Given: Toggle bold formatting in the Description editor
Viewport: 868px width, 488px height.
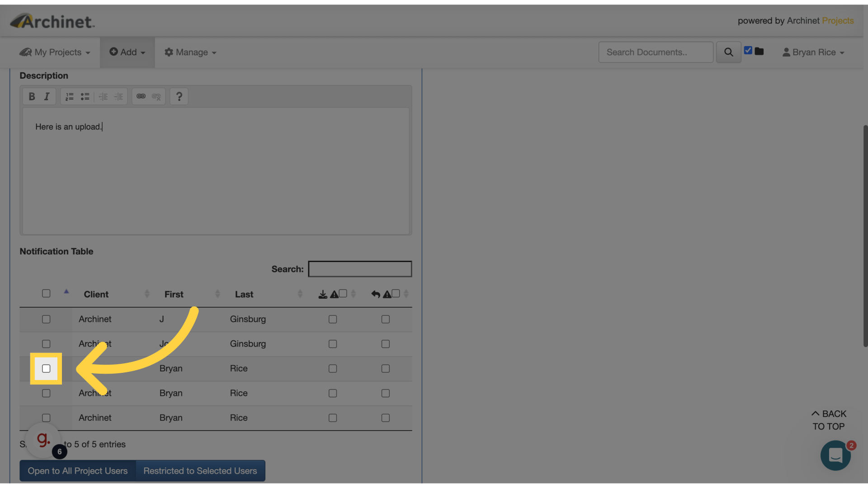Looking at the screenshot, I should (32, 96).
